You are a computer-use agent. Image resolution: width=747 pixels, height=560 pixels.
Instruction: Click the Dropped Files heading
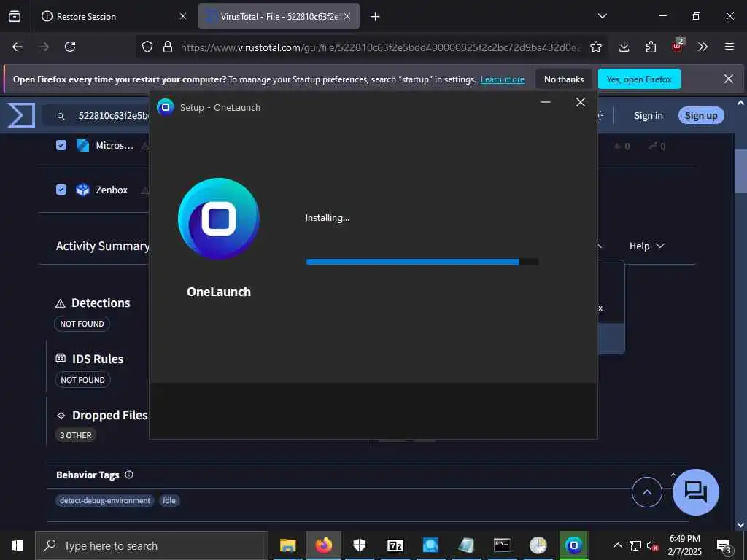(x=109, y=415)
